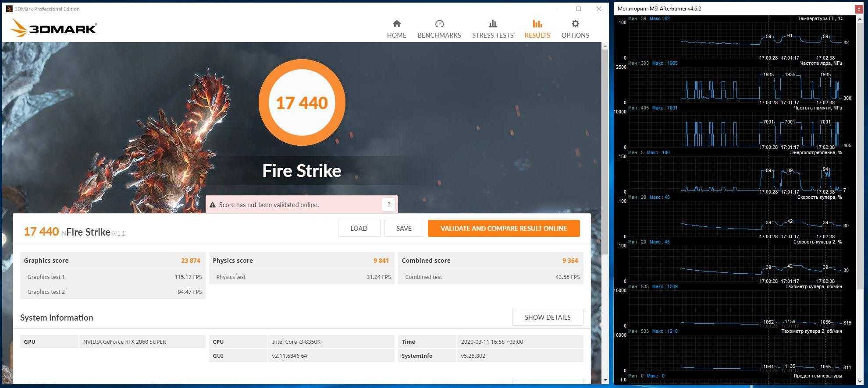Close the MSI Afterburner monitoring window
Screen dimensions: 868x388
pos(858,9)
